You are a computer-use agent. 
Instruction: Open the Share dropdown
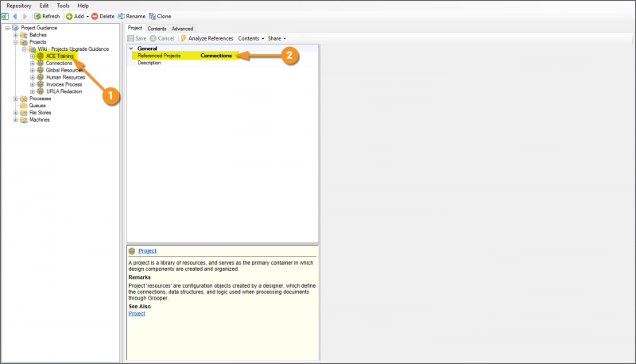point(277,38)
